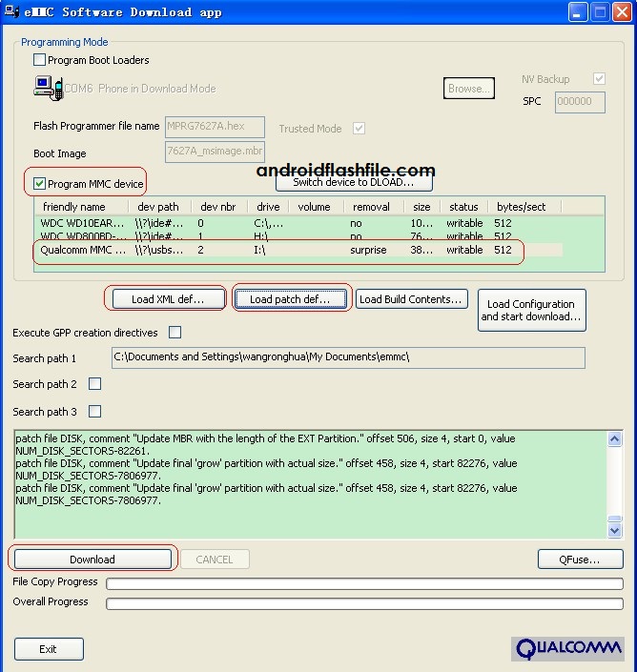Click scroll up arrow in log pane
This screenshot has width=637, height=672.
615,438
